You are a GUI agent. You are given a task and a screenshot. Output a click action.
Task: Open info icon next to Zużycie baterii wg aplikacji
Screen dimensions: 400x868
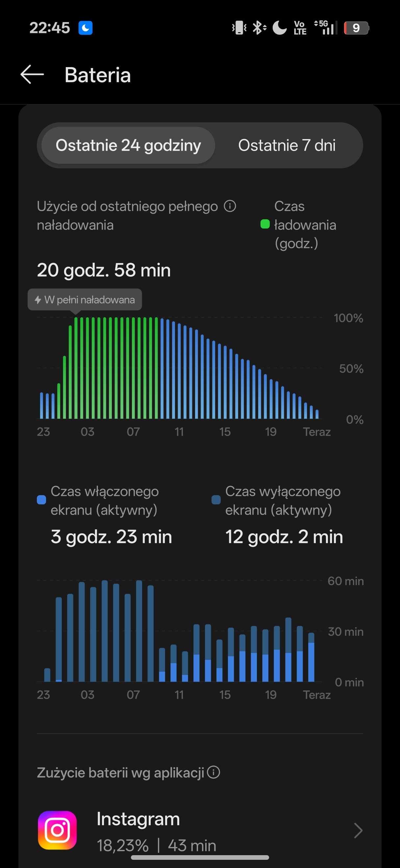213,772
